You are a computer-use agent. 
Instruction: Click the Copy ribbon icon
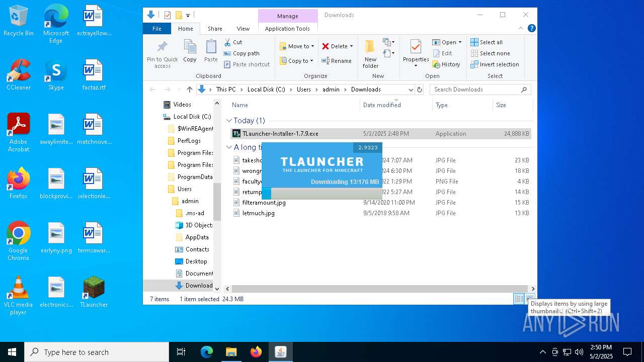[x=190, y=51]
